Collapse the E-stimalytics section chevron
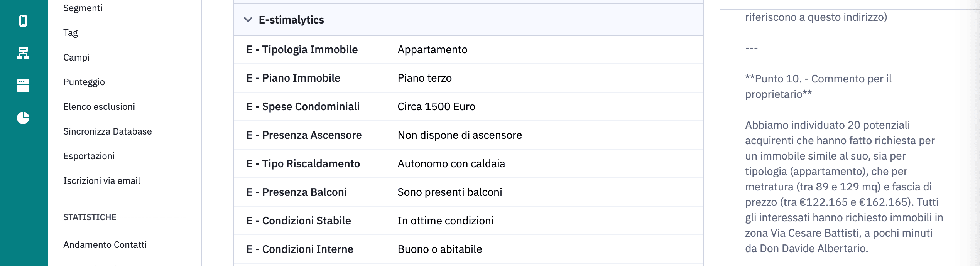The width and height of the screenshot is (980, 266). (248, 20)
